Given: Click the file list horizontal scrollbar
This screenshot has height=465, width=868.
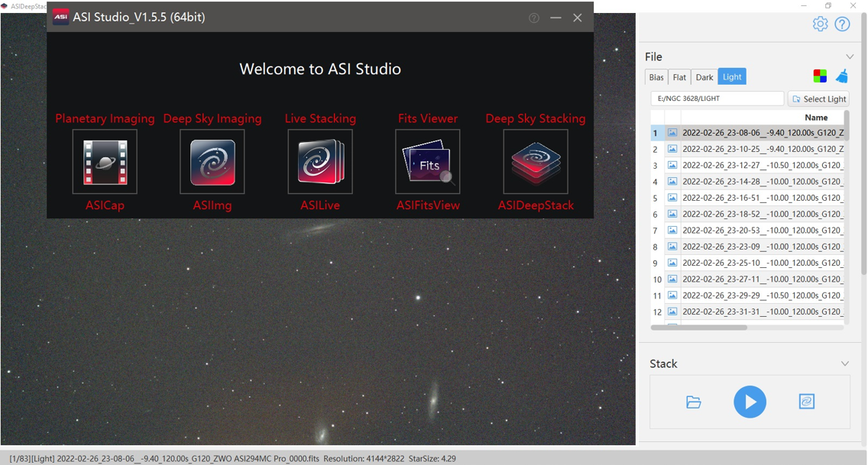Looking at the screenshot, I should click(698, 328).
